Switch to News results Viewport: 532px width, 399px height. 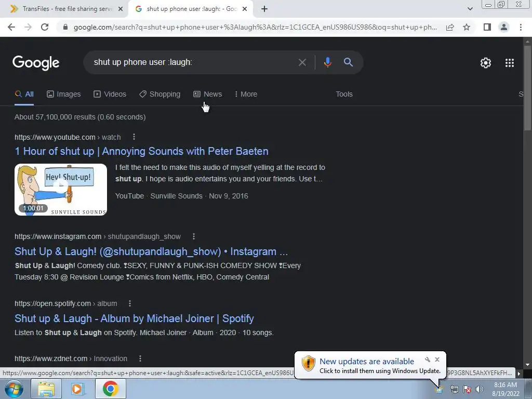208,95
